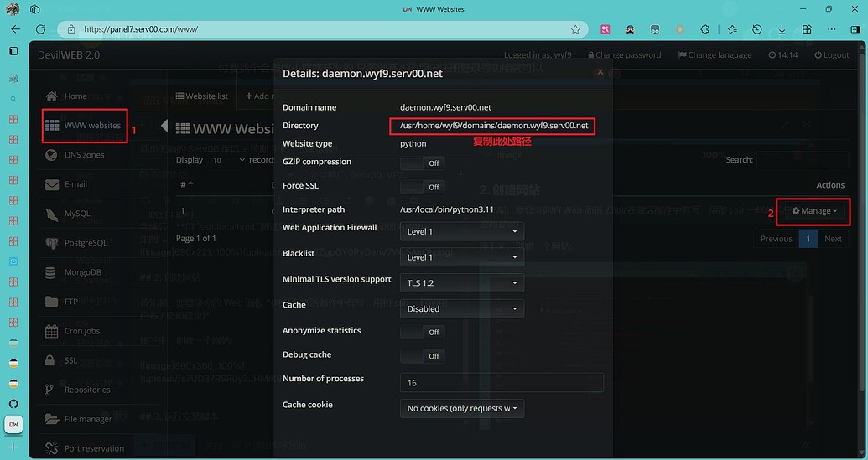The height and width of the screenshot is (460, 868).
Task: Collapse sidebar using the left triangle
Action: point(164,126)
